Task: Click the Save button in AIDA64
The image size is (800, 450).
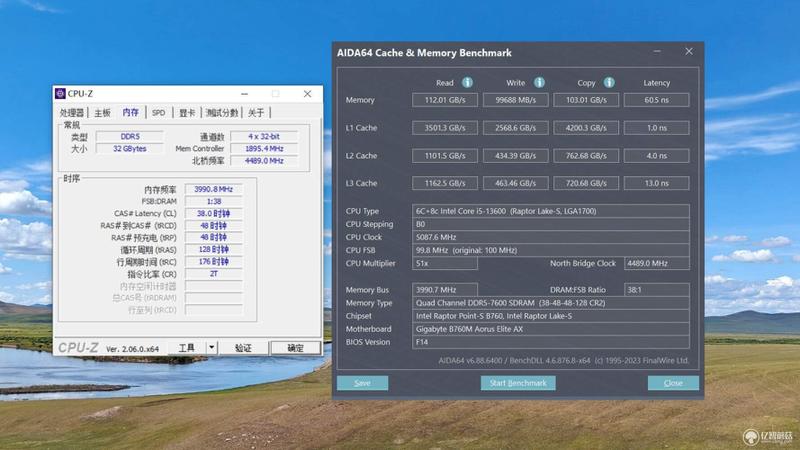Action: [362, 383]
